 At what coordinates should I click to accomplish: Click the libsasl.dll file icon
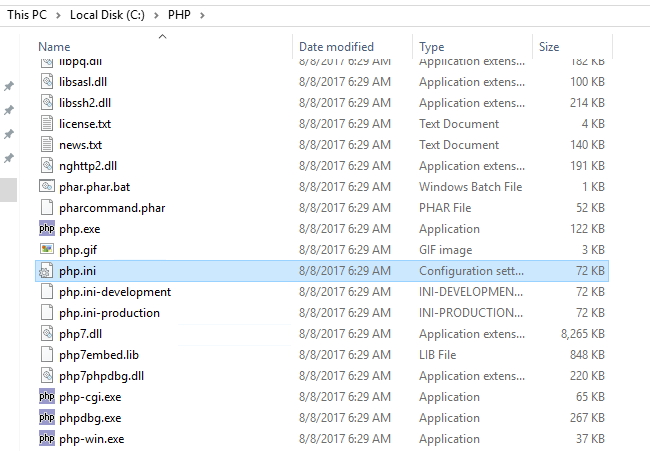pyautogui.click(x=47, y=82)
